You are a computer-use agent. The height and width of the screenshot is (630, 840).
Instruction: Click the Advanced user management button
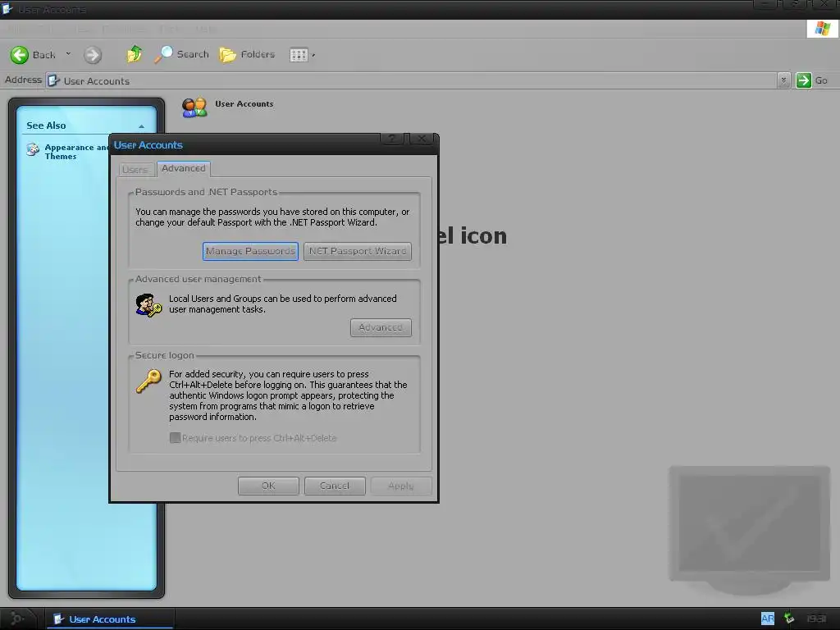click(x=381, y=327)
